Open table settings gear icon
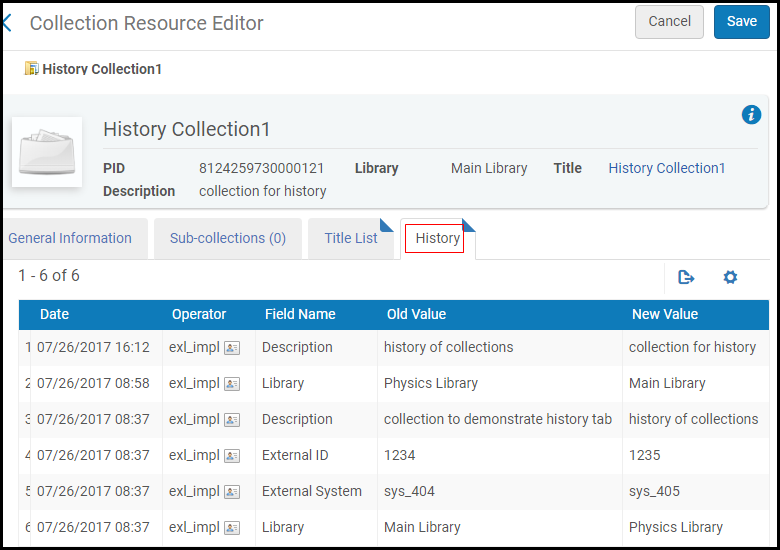 click(x=730, y=277)
